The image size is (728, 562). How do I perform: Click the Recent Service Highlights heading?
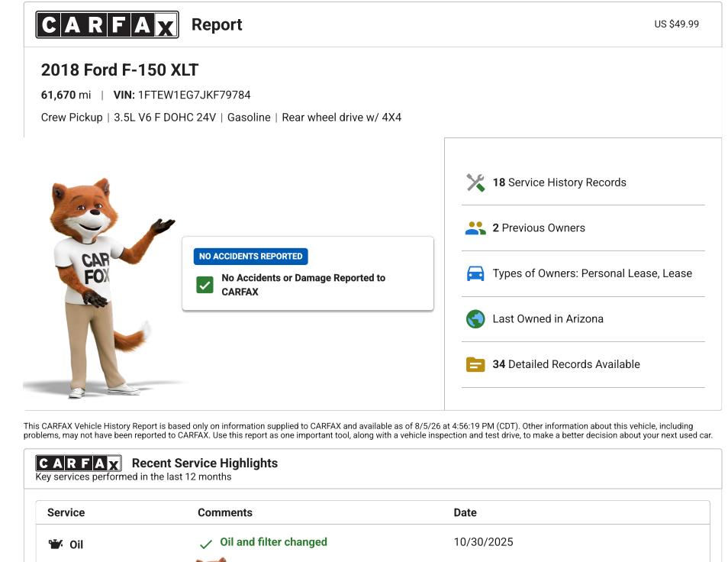[x=205, y=463]
